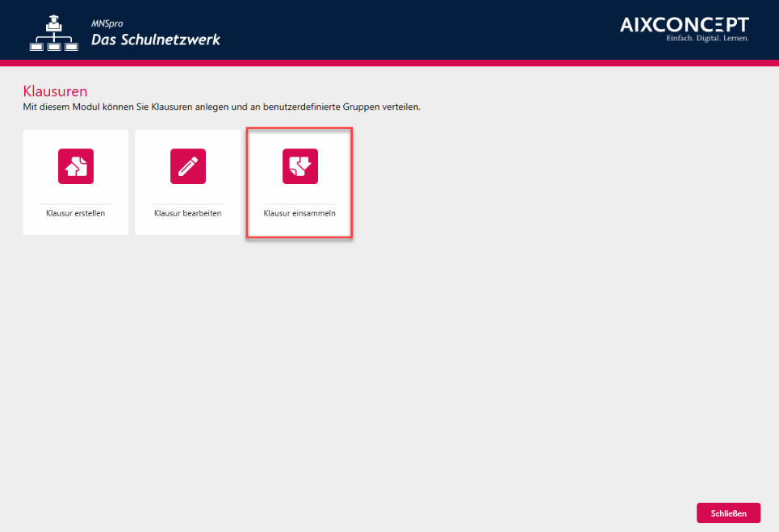The height and width of the screenshot is (532, 779).
Task: Click the dark blue header bar background
Action: click(404, 29)
